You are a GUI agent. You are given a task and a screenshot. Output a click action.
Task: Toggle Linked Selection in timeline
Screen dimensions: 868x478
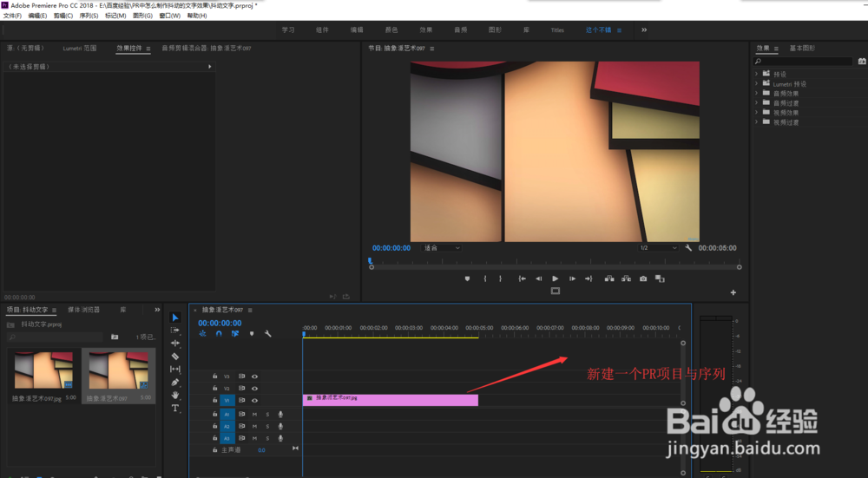click(x=235, y=334)
